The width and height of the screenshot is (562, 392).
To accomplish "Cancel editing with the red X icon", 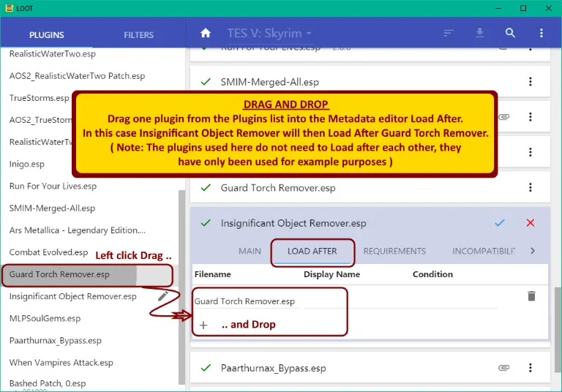I will [x=531, y=223].
